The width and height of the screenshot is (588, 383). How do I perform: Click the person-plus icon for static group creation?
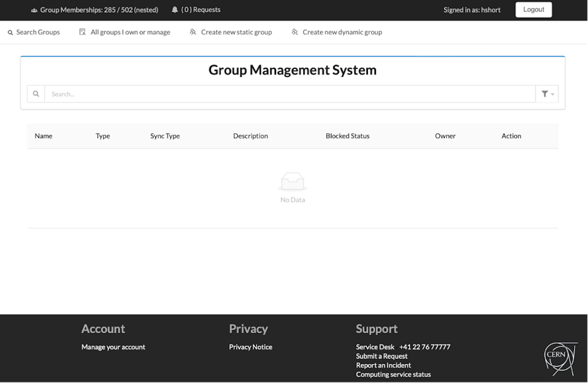192,32
